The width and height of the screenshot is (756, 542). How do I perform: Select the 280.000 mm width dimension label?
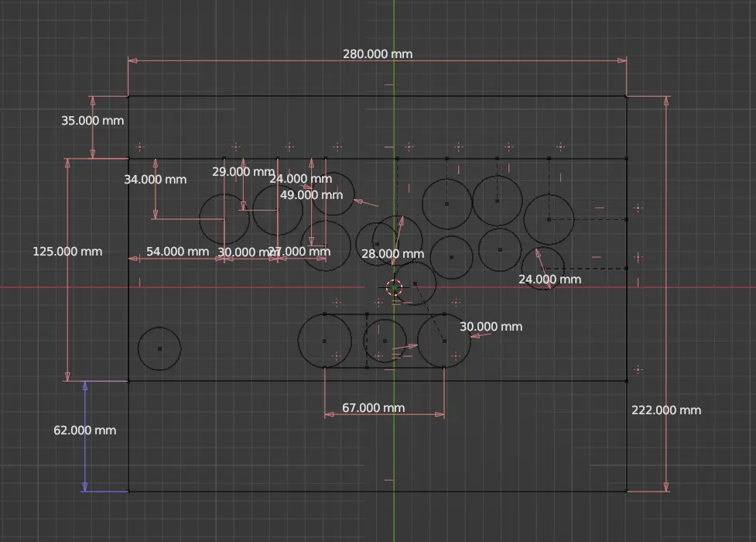click(378, 54)
